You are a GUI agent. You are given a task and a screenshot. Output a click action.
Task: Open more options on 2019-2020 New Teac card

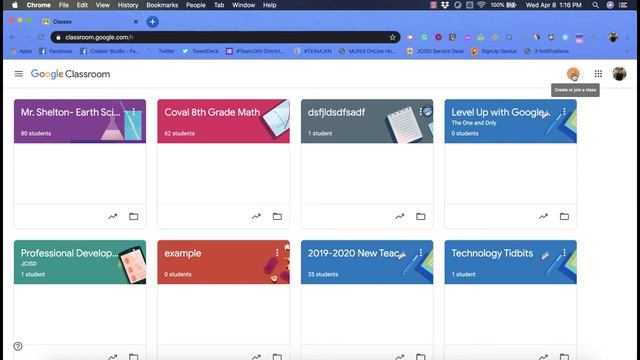click(x=421, y=253)
